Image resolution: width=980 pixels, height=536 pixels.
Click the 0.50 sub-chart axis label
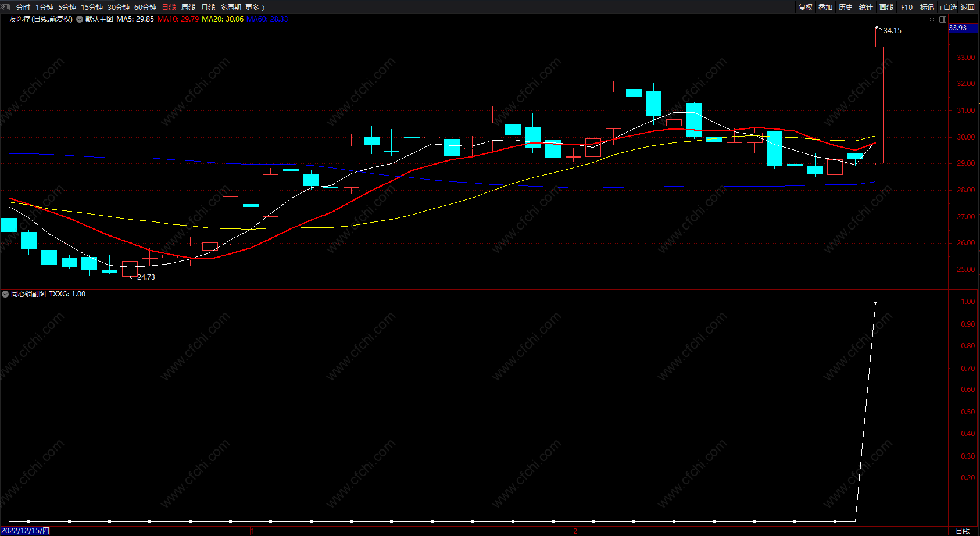pyautogui.click(x=968, y=412)
